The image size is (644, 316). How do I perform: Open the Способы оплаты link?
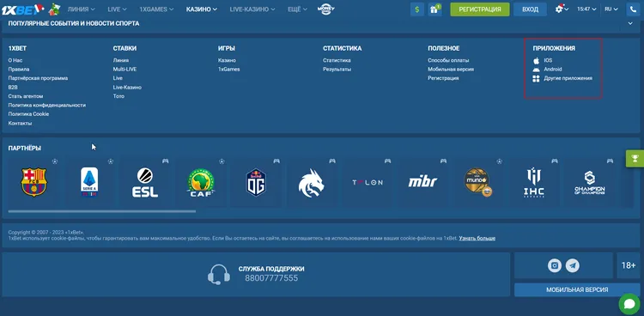[x=448, y=60]
